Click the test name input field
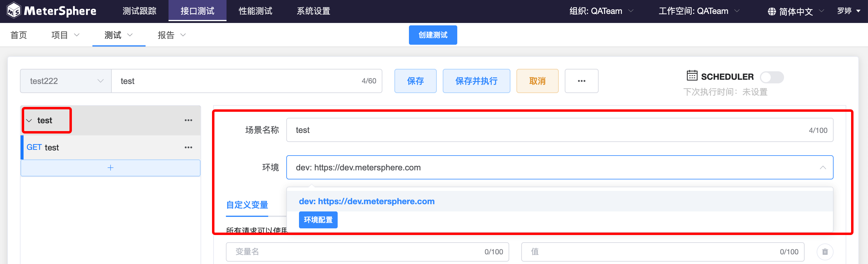 pyautogui.click(x=247, y=81)
